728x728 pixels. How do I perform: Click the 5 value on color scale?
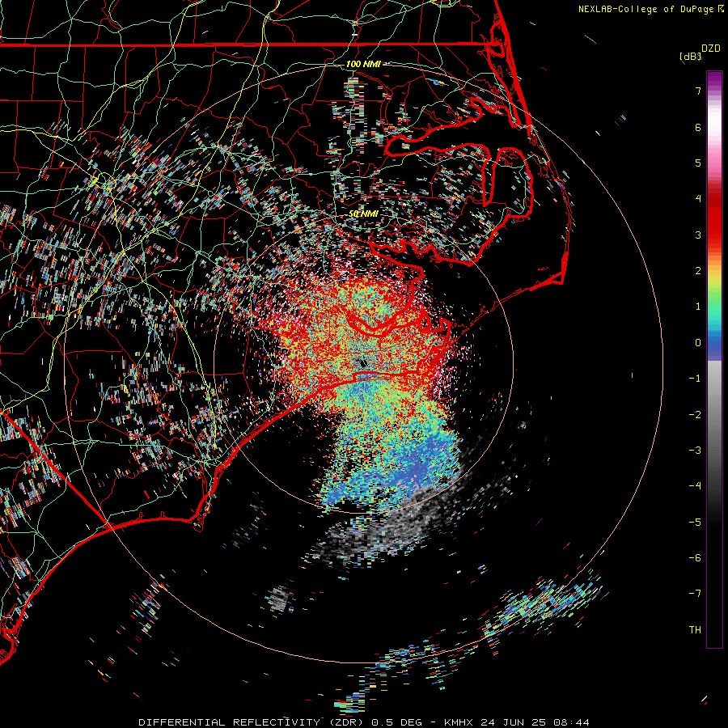click(x=698, y=163)
